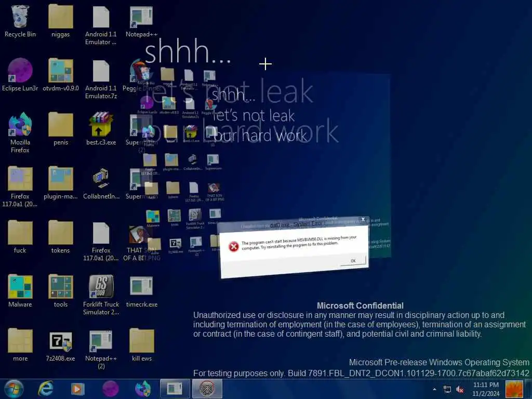Screen dimensions: 532x399
Task: Select the Eclipse Lun3r desktop shortcut
Action: (20, 75)
